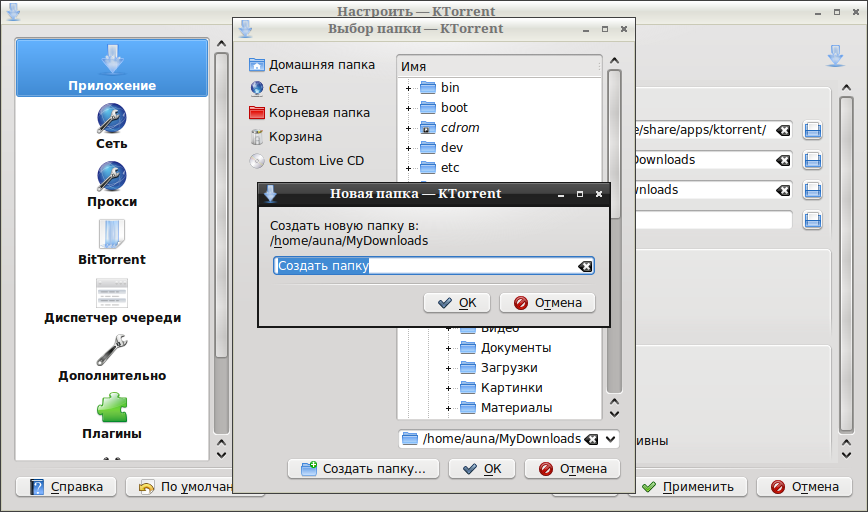The width and height of the screenshot is (868, 512).
Task: Click По умолчанию button
Action: point(180,487)
